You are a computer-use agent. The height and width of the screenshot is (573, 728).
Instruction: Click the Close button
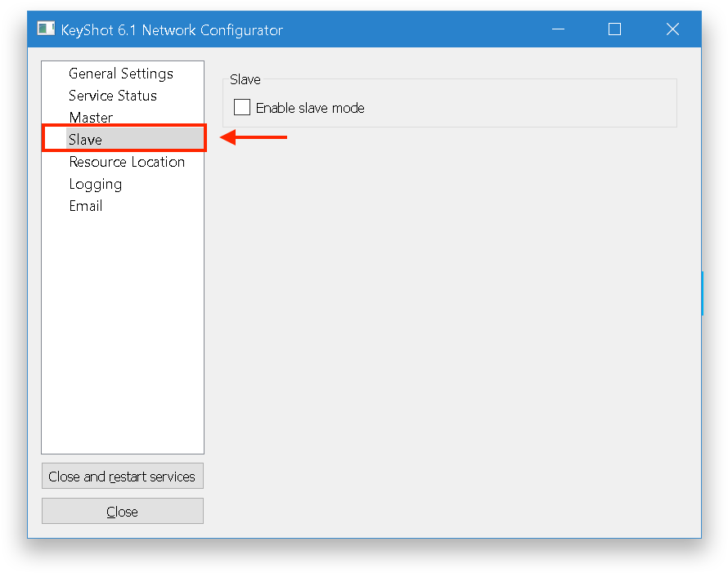click(x=123, y=512)
